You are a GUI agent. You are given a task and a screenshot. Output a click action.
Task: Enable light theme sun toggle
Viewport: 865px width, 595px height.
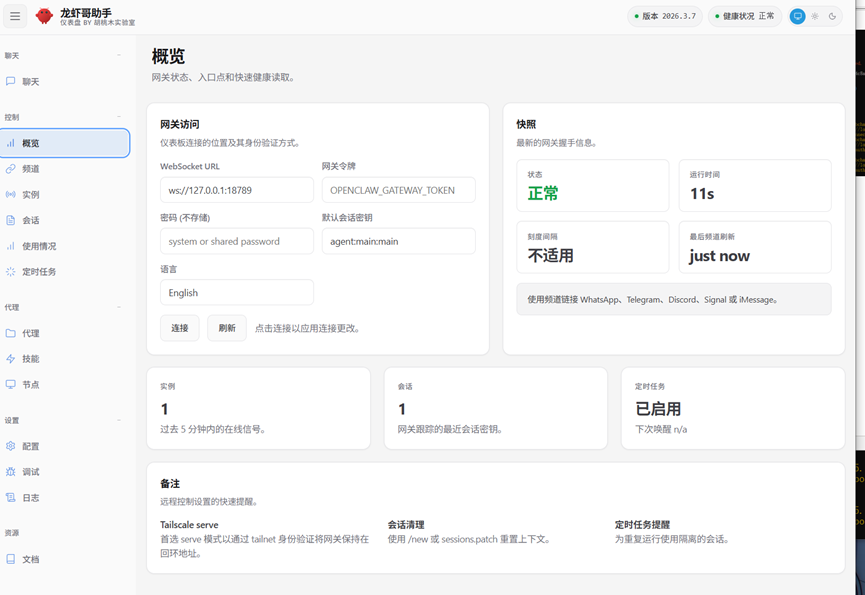[814, 16]
